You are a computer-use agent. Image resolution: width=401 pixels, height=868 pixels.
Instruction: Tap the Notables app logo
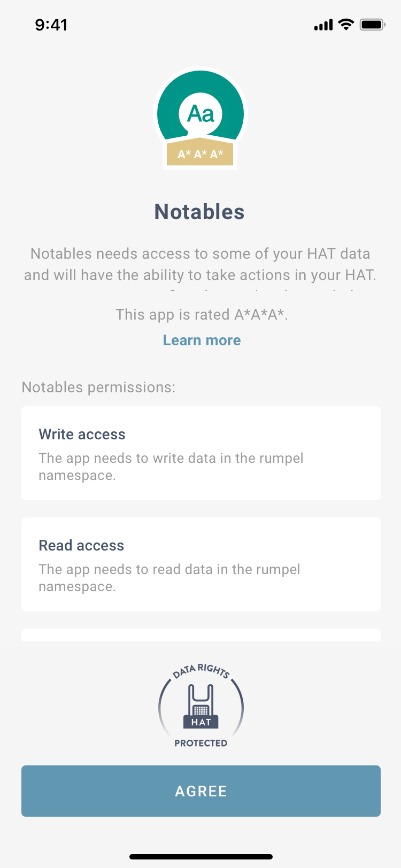tap(200, 118)
